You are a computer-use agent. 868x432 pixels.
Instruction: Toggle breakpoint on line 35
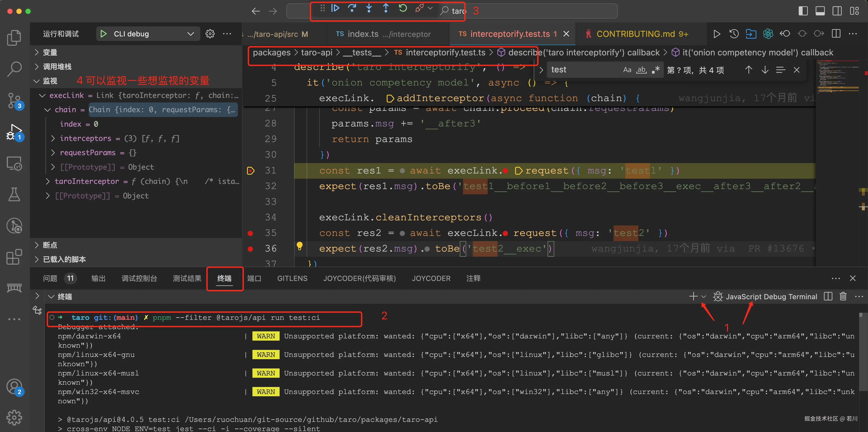[250, 233]
